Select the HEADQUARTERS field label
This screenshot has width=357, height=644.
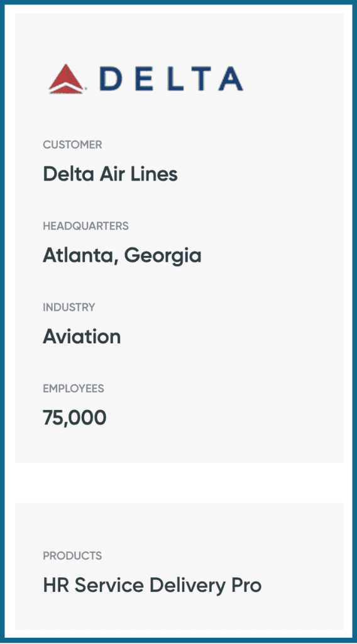pos(85,226)
